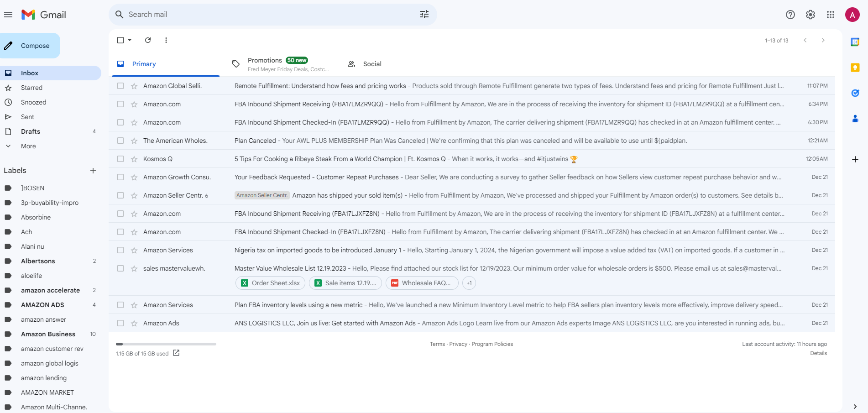
Task: Tick the Amazon Ads email checkbox
Action: point(120,323)
